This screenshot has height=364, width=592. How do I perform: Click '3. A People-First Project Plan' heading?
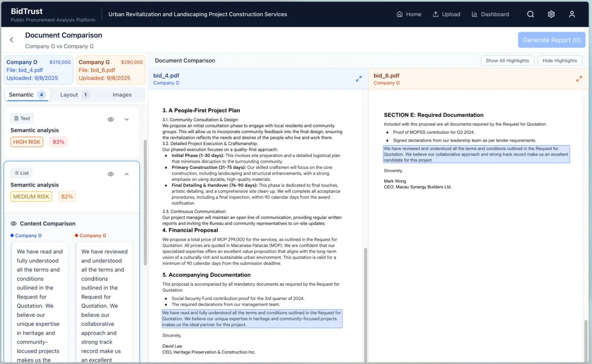(201, 110)
